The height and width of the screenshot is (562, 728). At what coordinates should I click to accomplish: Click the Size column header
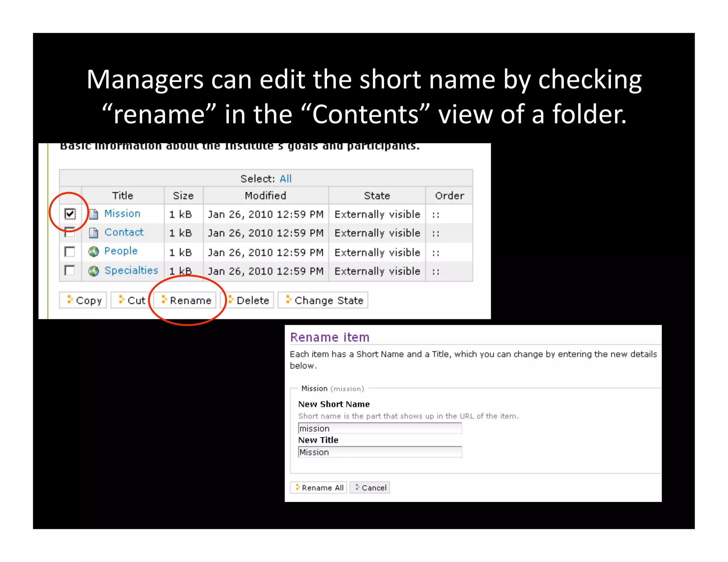point(183,195)
